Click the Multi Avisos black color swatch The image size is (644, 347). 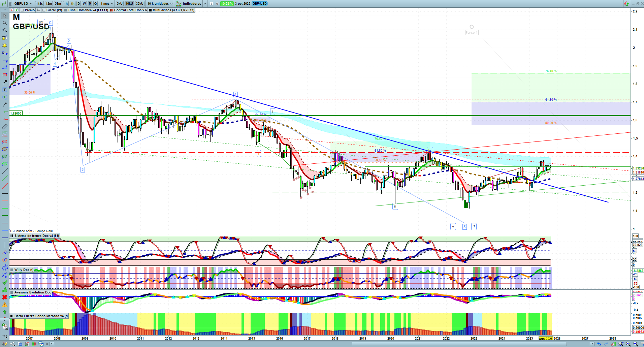pos(150,10)
